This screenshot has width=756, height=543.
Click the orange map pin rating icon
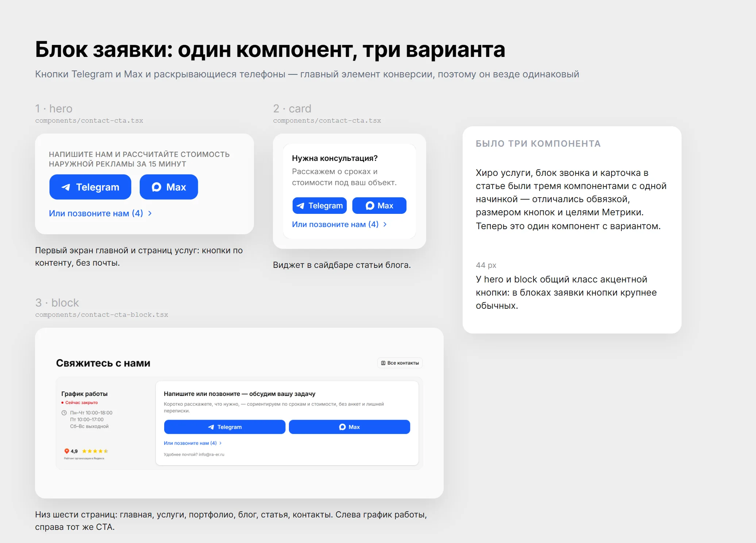(66, 451)
